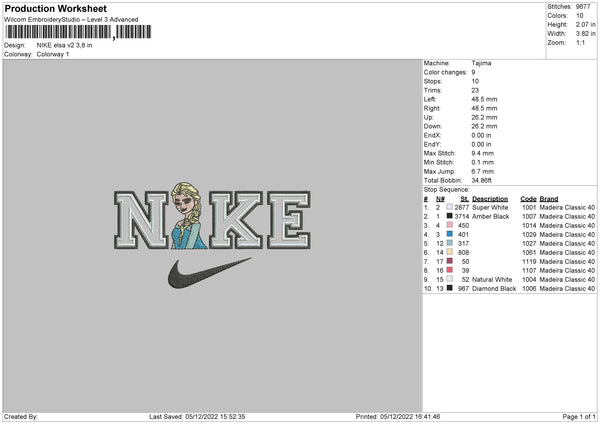Click the 'EndY:' label
The image size is (600, 424).
coord(432,144)
